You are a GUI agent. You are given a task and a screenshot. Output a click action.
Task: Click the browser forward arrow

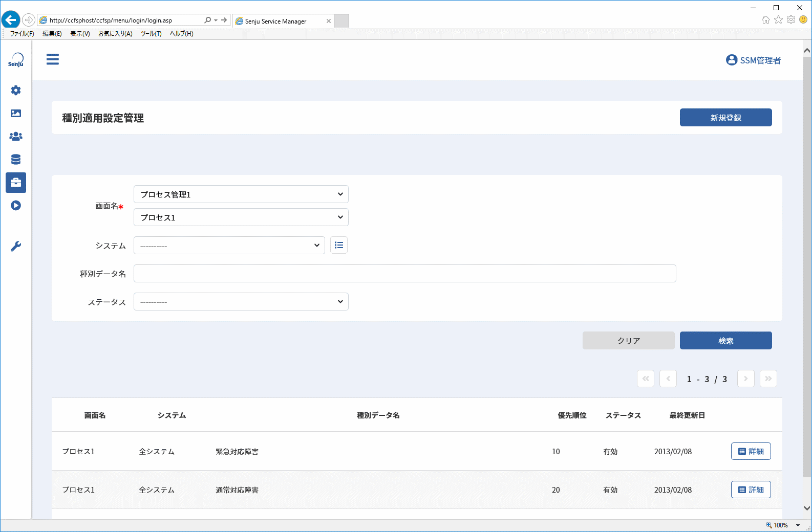29,20
